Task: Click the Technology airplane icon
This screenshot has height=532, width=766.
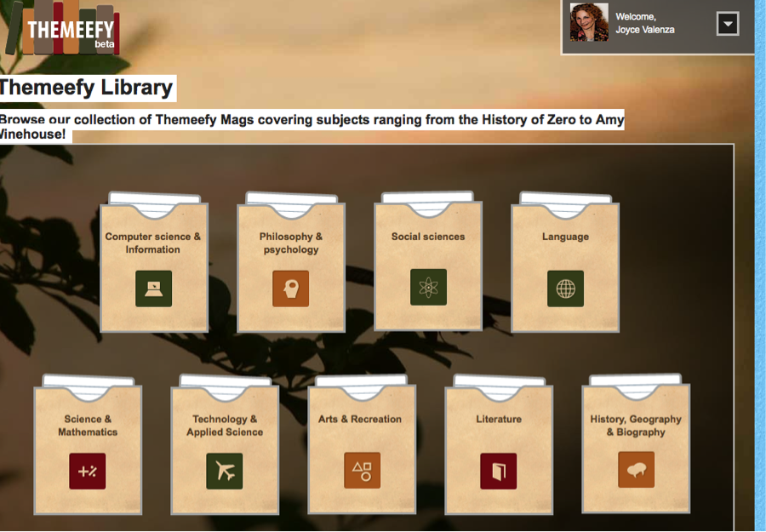Action: click(x=225, y=471)
